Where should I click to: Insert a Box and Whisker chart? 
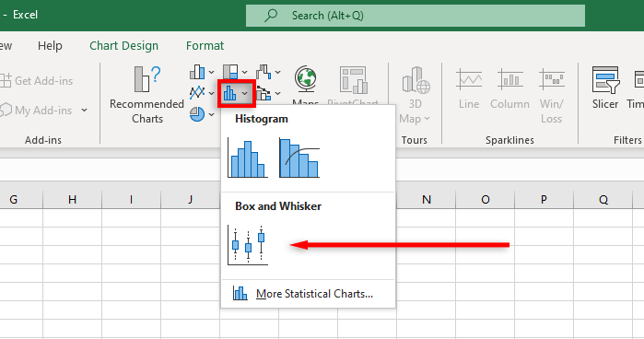coord(248,245)
